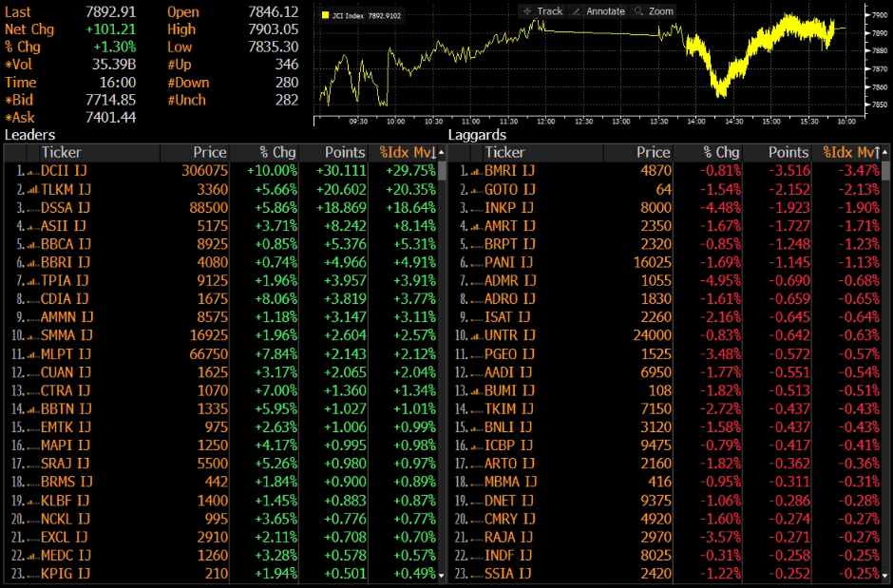The image size is (893, 588).
Task: Click the Last price value 7892.91
Action: tap(110, 12)
